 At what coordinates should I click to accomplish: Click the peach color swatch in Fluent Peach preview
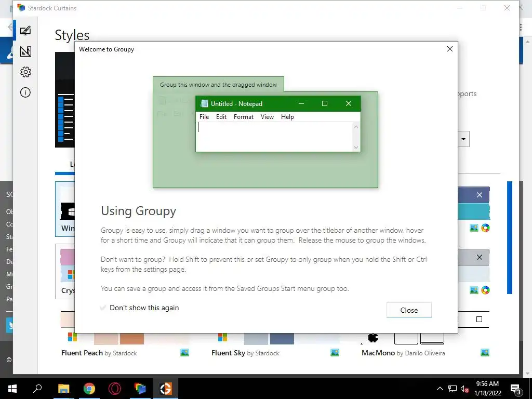coord(132,339)
